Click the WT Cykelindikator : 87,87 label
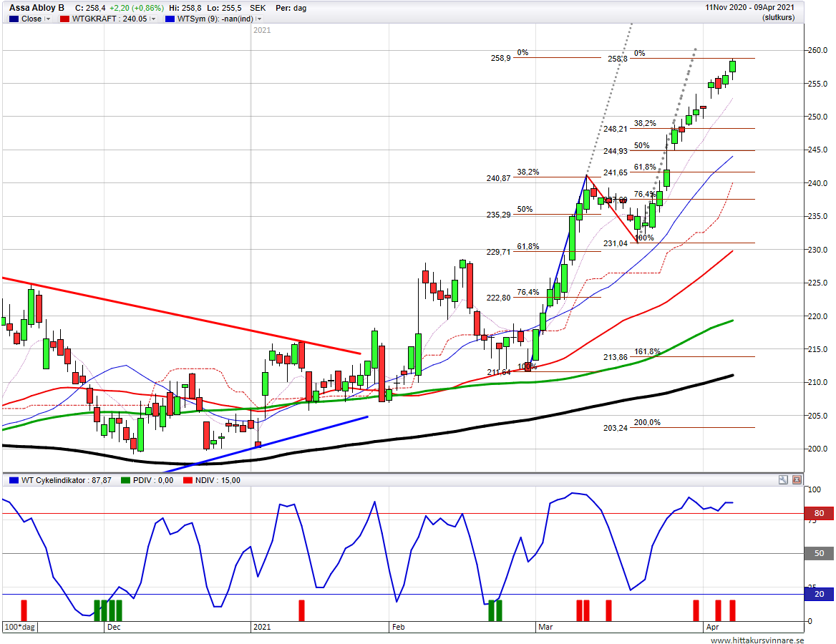The height and width of the screenshot is (644, 836). coord(66,480)
